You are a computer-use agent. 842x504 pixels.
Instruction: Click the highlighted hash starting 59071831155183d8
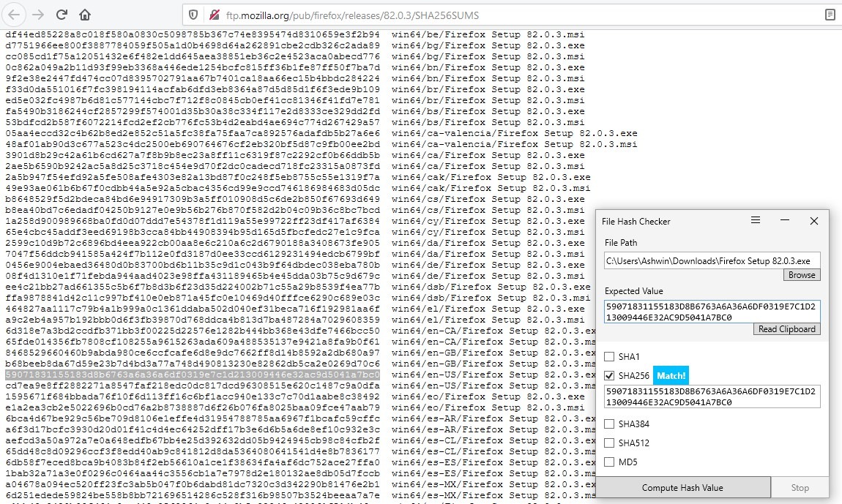pos(193,375)
